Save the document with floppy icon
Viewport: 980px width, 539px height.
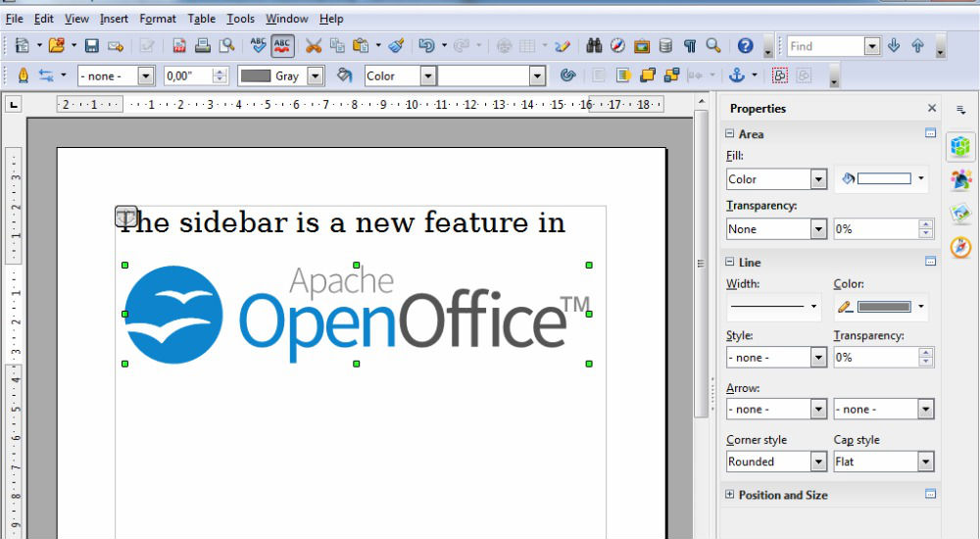pos(92,46)
